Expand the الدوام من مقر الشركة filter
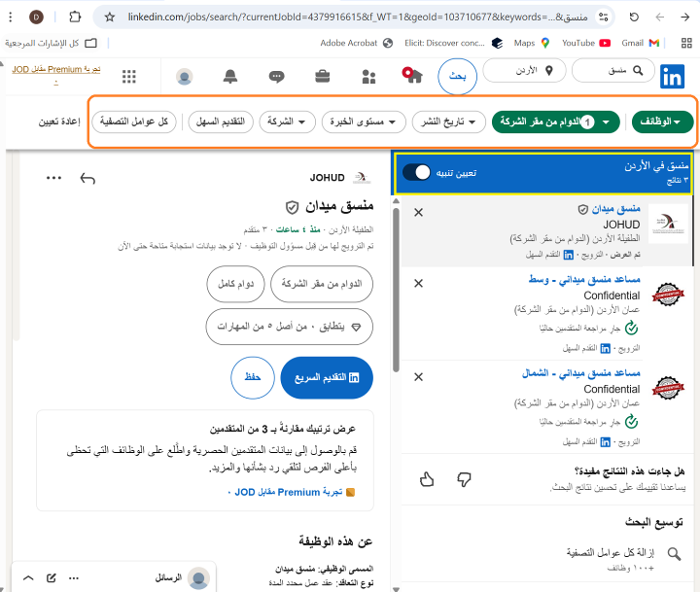This screenshot has width=700, height=592. [x=556, y=122]
